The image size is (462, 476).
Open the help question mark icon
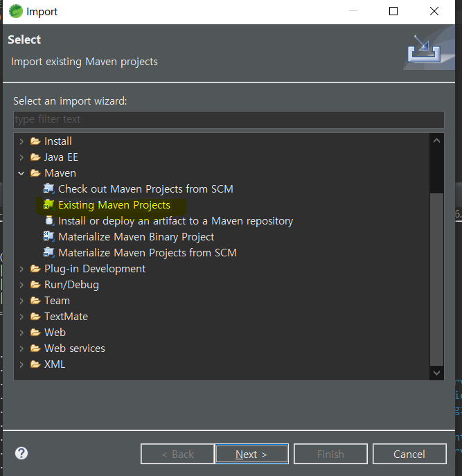pyautogui.click(x=21, y=453)
